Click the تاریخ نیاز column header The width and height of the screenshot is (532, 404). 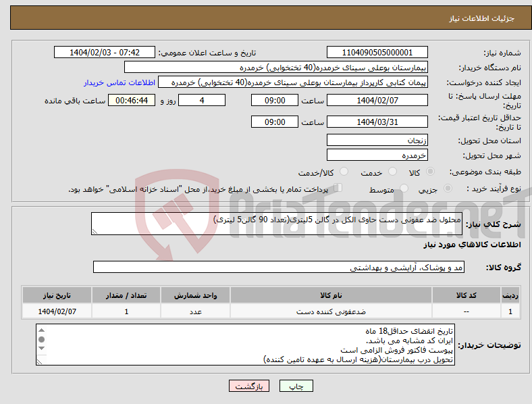57,295
